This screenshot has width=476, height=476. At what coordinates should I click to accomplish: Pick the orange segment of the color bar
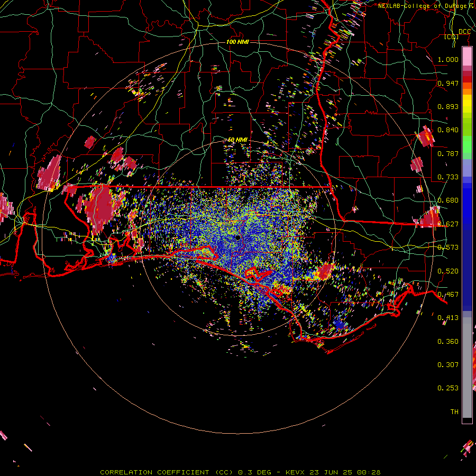click(467, 91)
